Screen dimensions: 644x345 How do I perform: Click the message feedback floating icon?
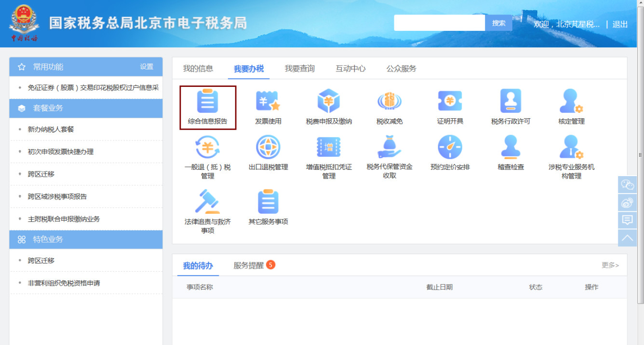627,220
